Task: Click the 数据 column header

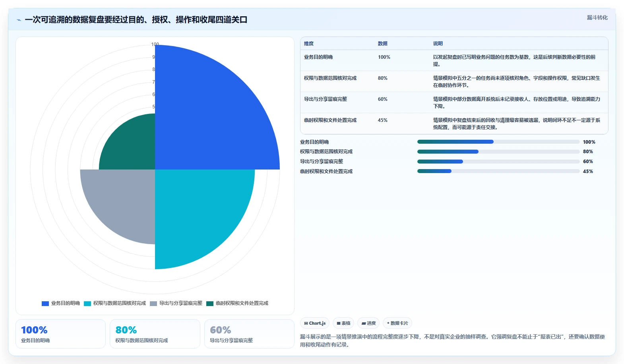Action: point(383,44)
